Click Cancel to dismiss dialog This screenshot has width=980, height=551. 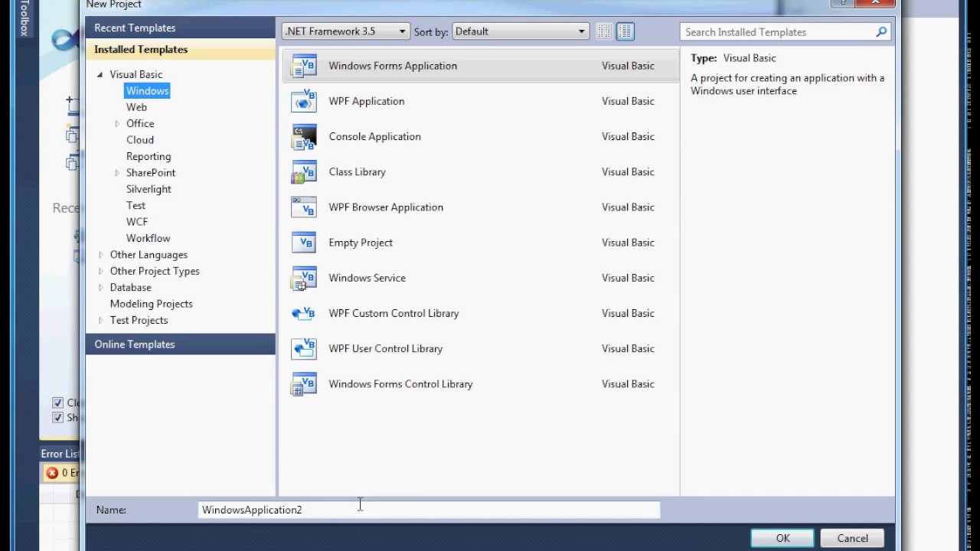coord(852,538)
